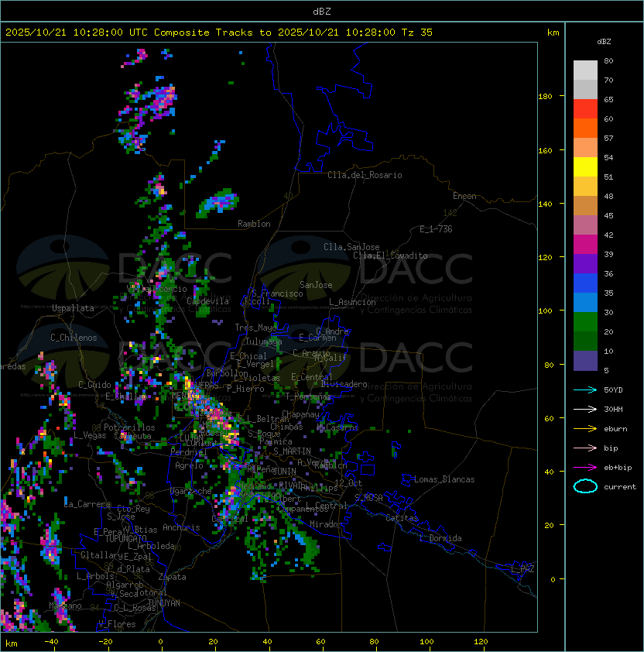Click the Perdriel map label

click(x=189, y=452)
